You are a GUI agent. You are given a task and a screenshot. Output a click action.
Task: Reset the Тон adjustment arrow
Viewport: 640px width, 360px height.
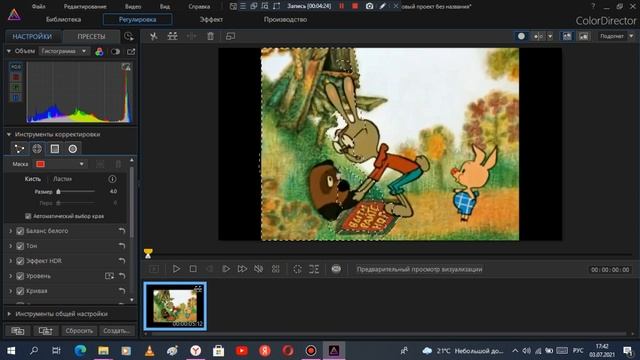122,246
